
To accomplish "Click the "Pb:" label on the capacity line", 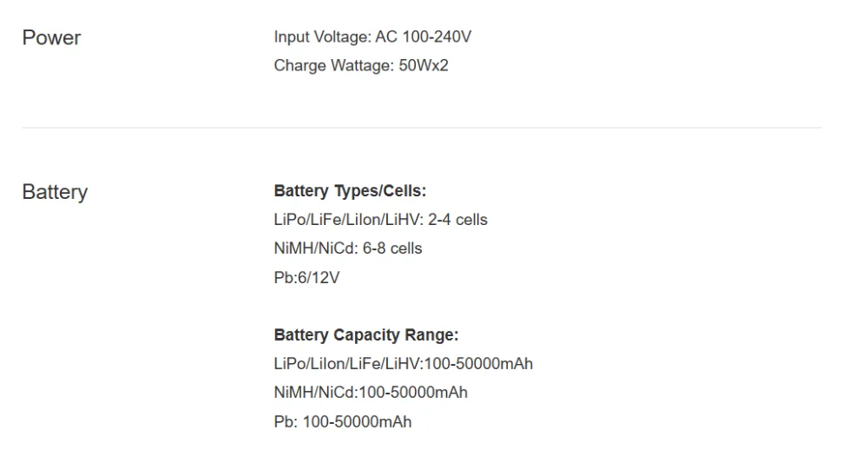I will (286, 422).
